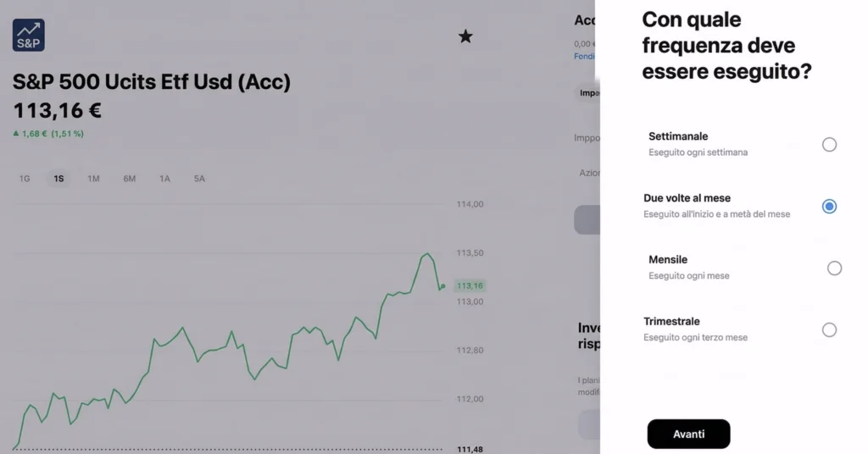This screenshot has width=868, height=454.
Task: View the 1A chart timeframe
Action: [164, 179]
